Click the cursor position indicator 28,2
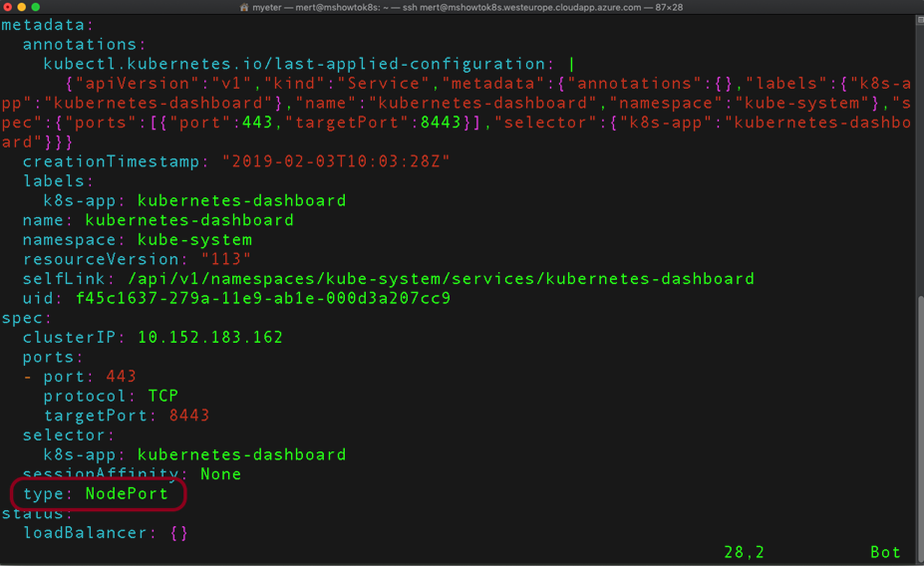 [x=745, y=552]
